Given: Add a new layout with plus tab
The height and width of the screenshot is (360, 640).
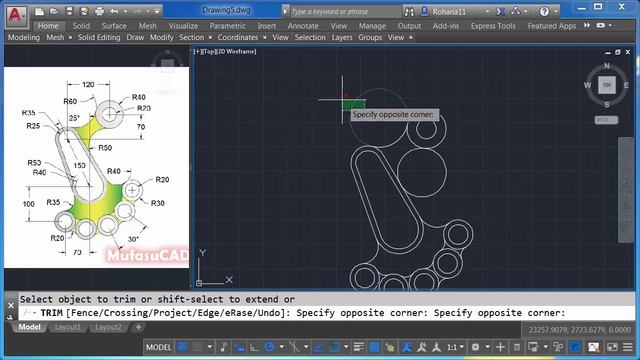Looking at the screenshot, I should click(x=138, y=327).
